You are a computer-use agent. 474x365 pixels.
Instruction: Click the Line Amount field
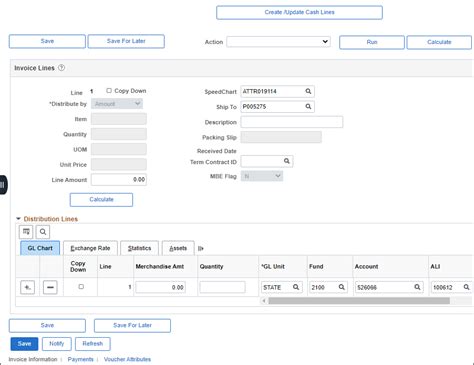pos(119,179)
